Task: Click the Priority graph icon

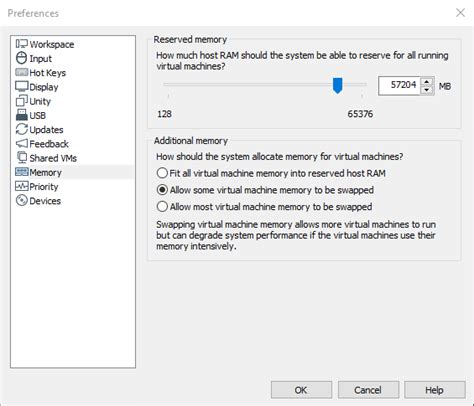Action: (22, 186)
